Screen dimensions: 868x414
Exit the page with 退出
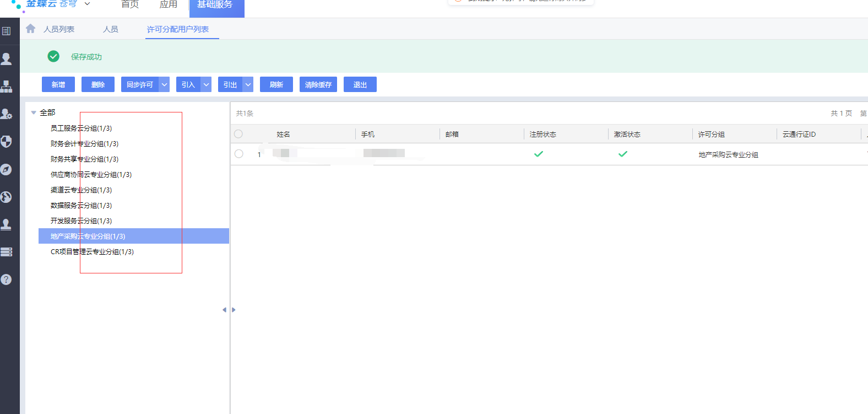360,84
